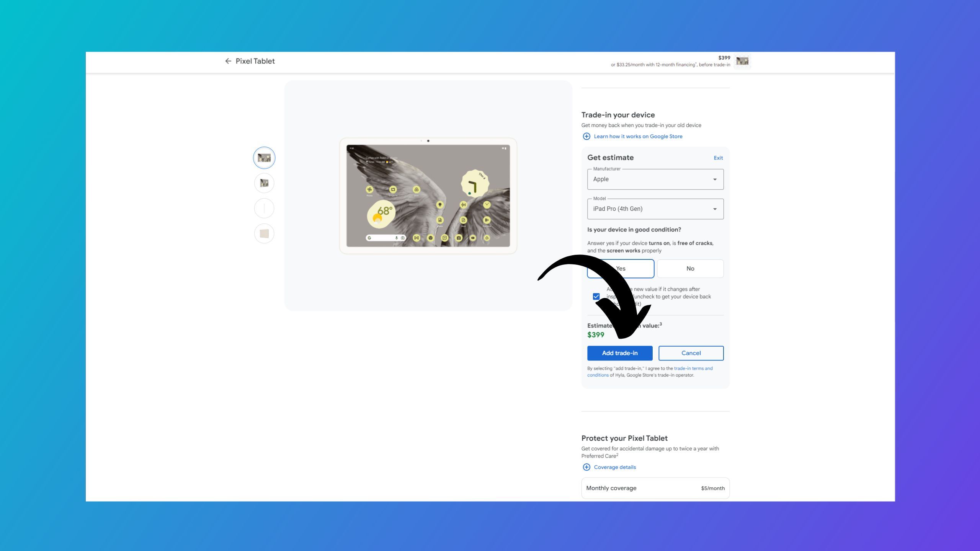Select the Monthly coverage $5/month option
The height and width of the screenshot is (551, 980).
click(655, 488)
